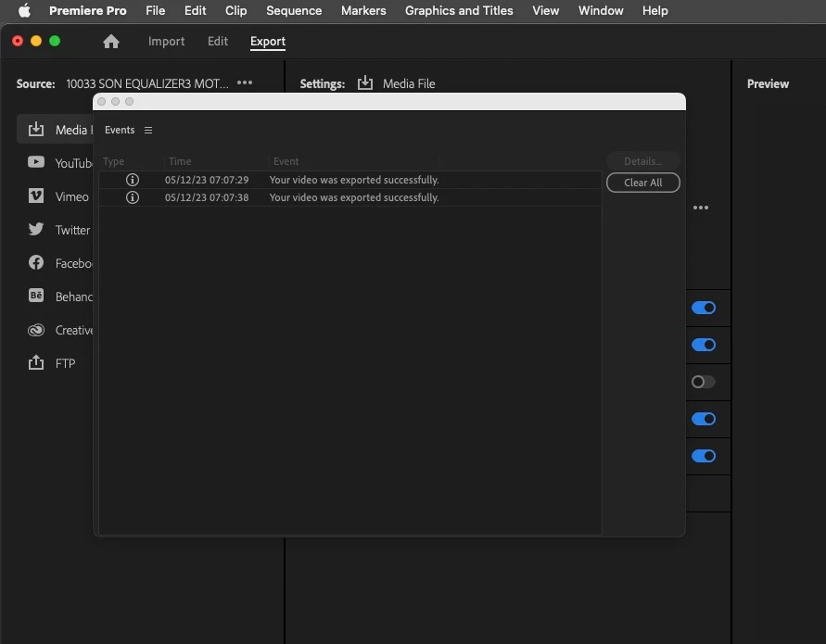Open the Events panel hamburger menu
Screen dimensions: 826x644
pos(148,130)
